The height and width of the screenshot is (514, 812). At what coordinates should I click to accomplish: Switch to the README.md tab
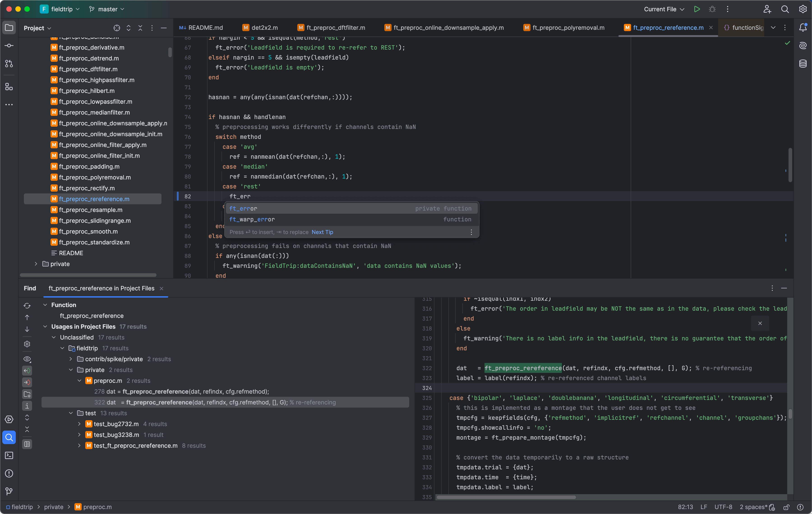[205, 28]
